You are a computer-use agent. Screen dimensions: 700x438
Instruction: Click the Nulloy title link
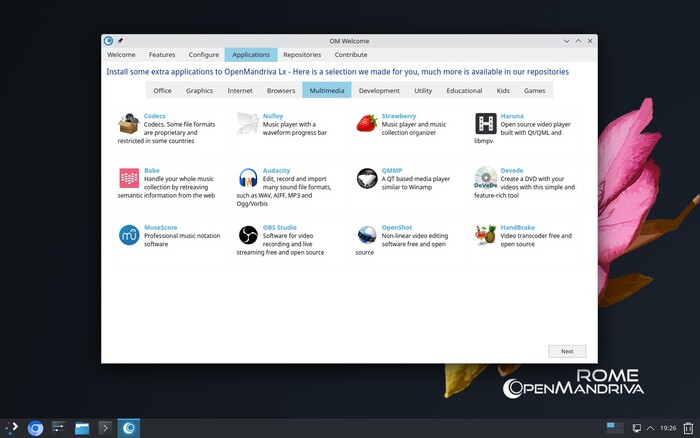click(x=273, y=116)
